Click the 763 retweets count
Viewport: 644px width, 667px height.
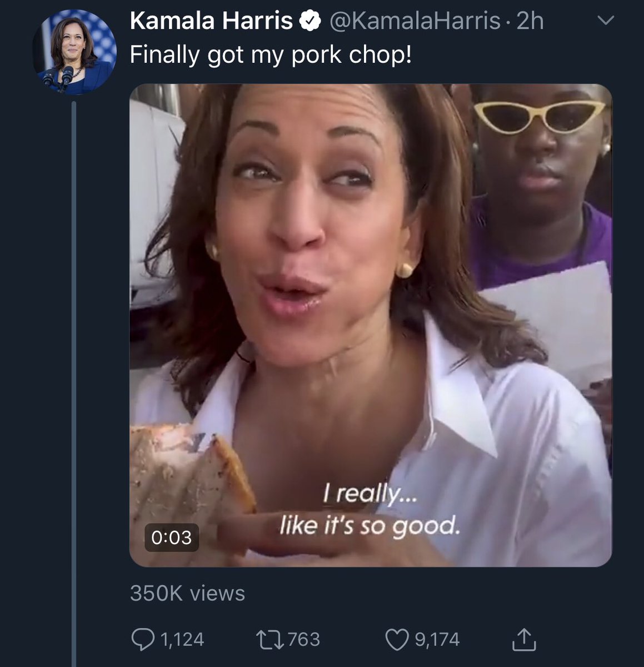[x=304, y=640]
